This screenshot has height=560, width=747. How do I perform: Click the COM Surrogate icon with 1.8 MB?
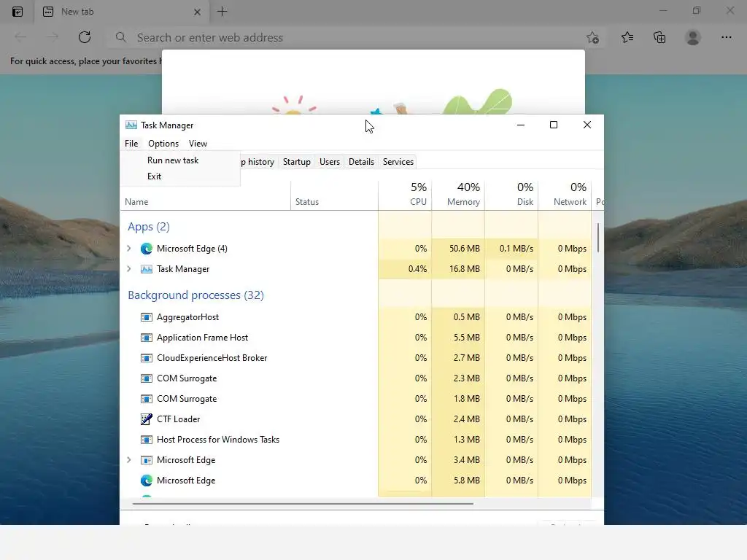pos(146,399)
